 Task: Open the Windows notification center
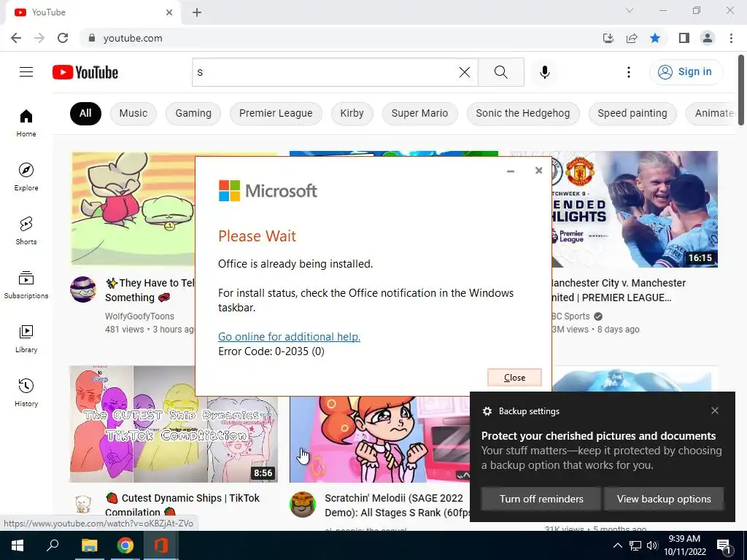[724, 545]
